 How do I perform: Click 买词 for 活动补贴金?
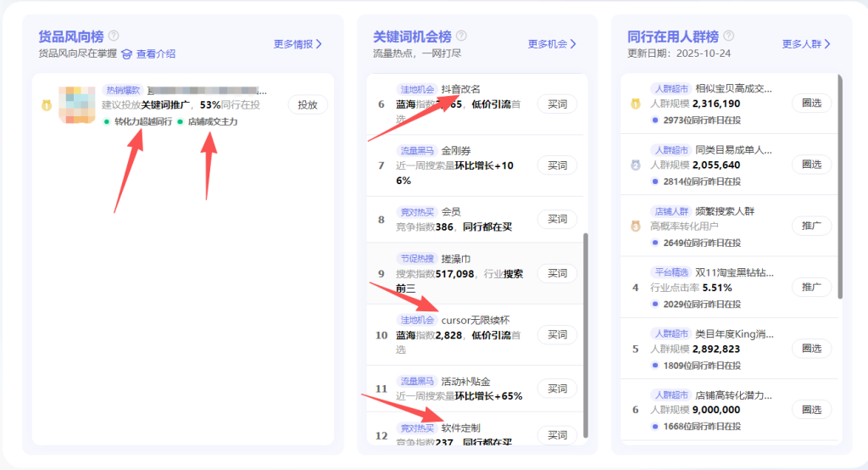[x=557, y=389]
